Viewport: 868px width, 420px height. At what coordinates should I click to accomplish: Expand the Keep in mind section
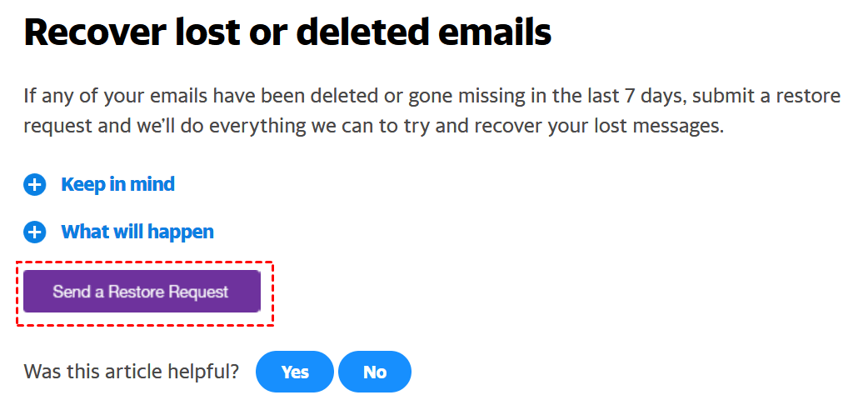coord(117,184)
